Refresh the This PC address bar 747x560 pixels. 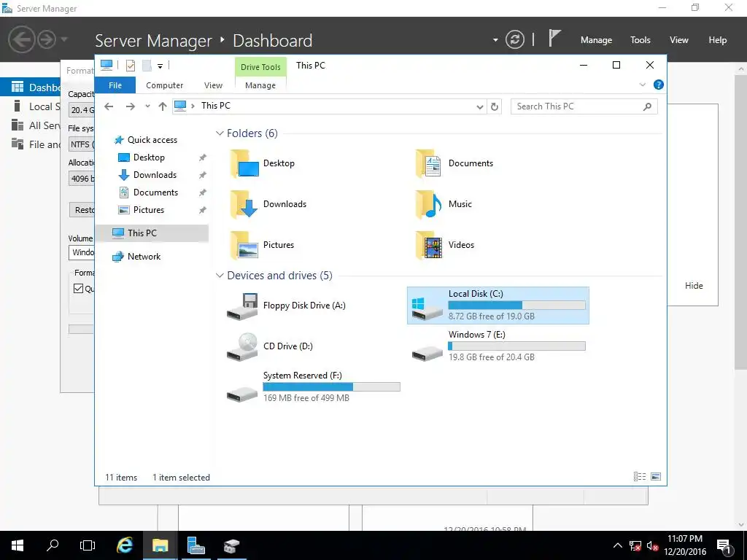pyautogui.click(x=495, y=106)
